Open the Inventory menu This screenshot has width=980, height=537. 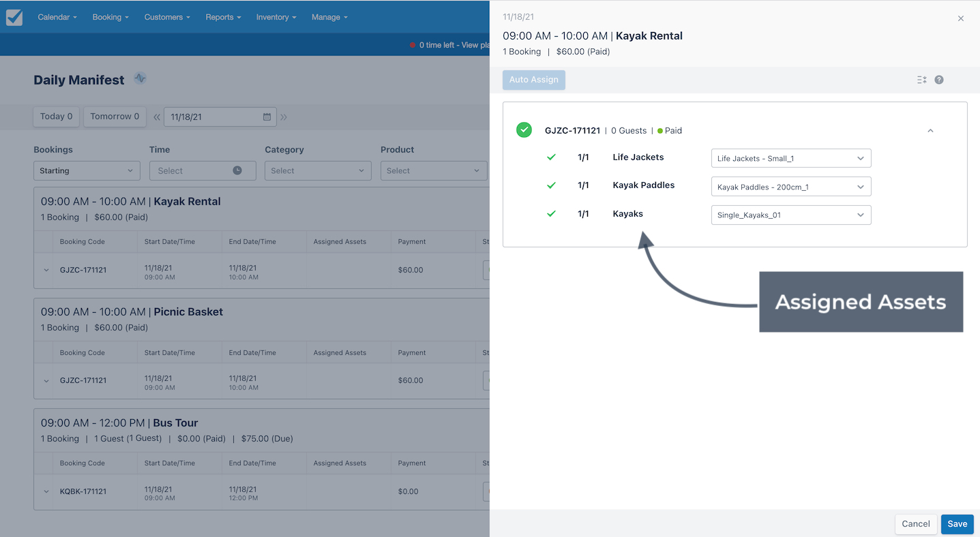(276, 17)
